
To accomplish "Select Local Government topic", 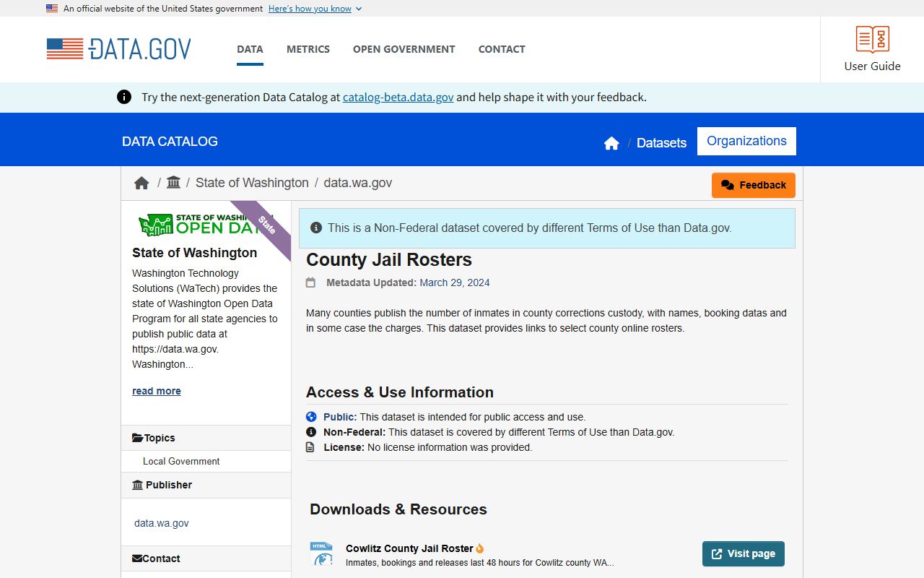I will coord(181,461).
